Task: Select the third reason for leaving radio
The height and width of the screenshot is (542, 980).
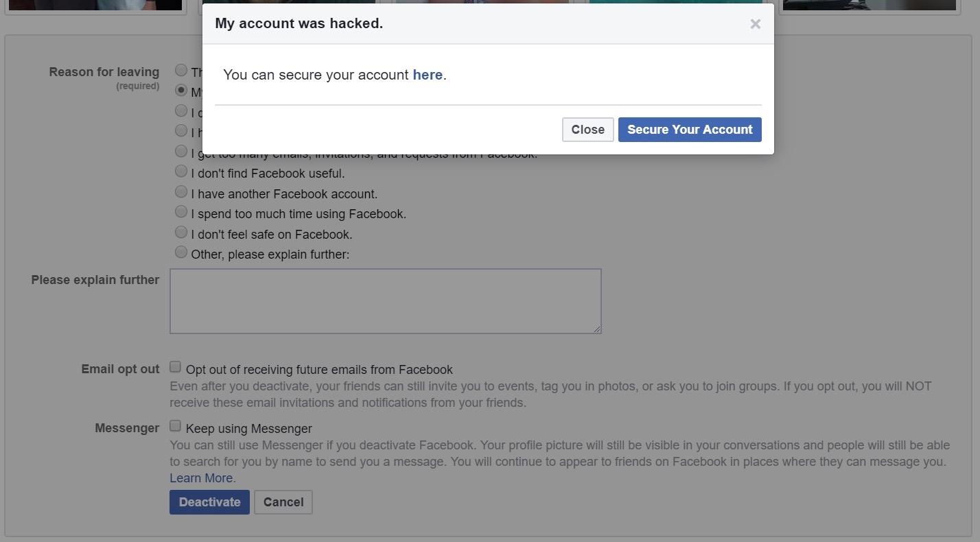Action: point(181,110)
